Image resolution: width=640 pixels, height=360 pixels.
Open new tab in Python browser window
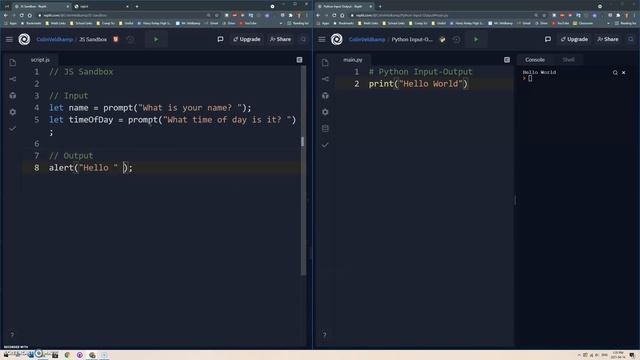380,6
